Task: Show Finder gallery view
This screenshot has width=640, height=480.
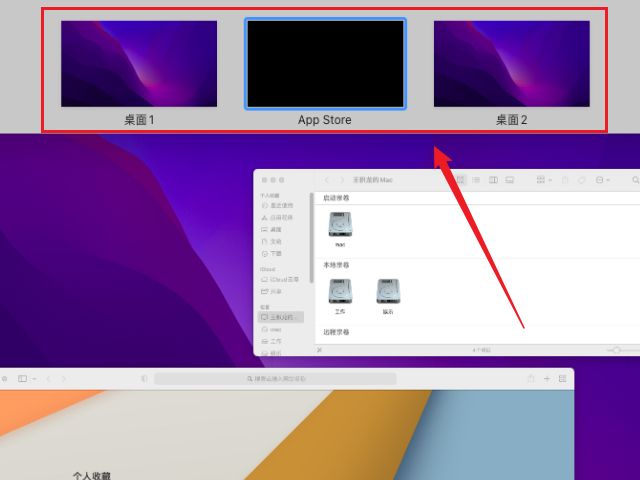Action: coord(509,180)
